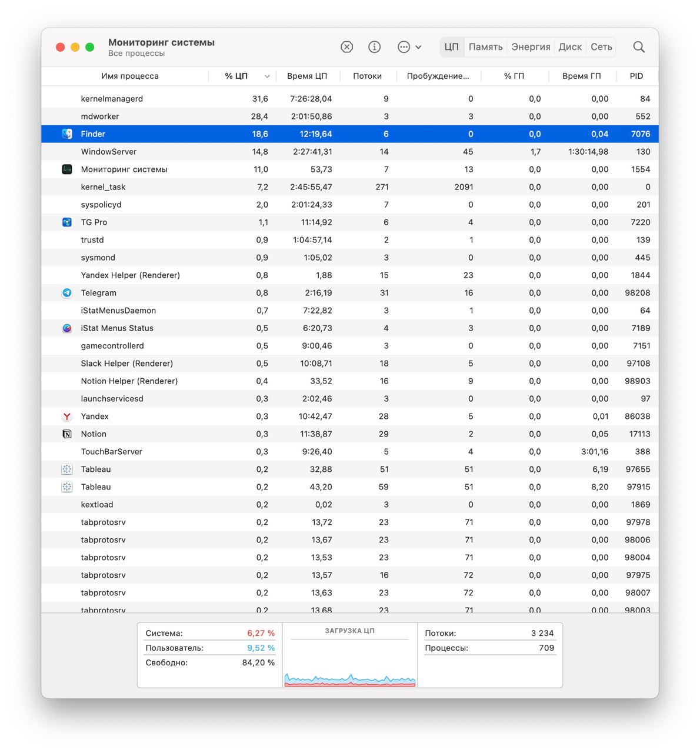Sort by PID column header
The image size is (700, 753).
coord(636,76)
